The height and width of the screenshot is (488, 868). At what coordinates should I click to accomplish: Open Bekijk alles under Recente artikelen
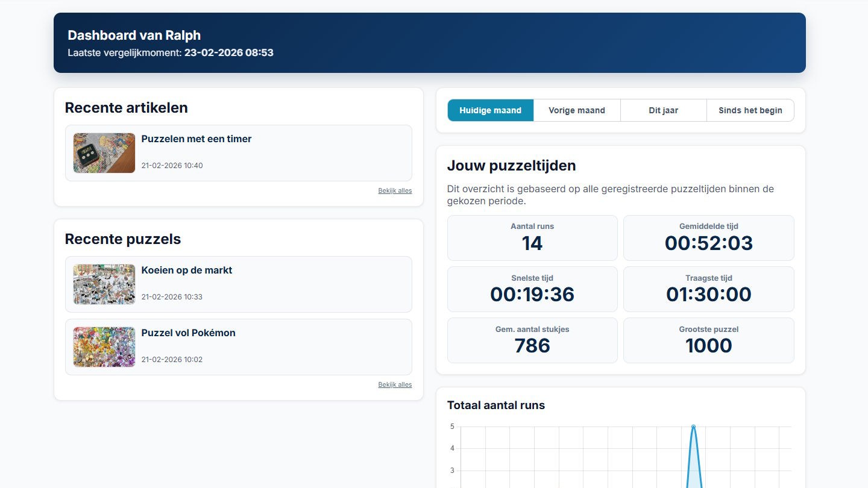tap(395, 190)
